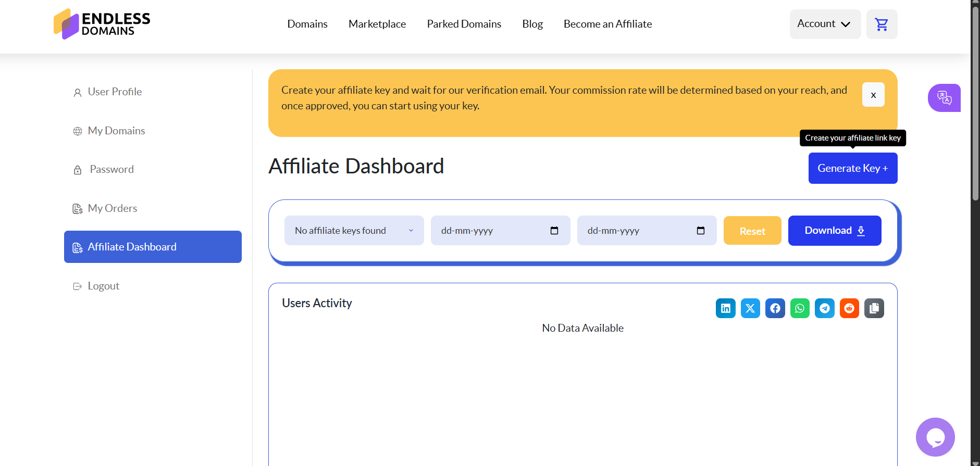Open My Orders in sidebar
980x466 pixels.
point(112,208)
